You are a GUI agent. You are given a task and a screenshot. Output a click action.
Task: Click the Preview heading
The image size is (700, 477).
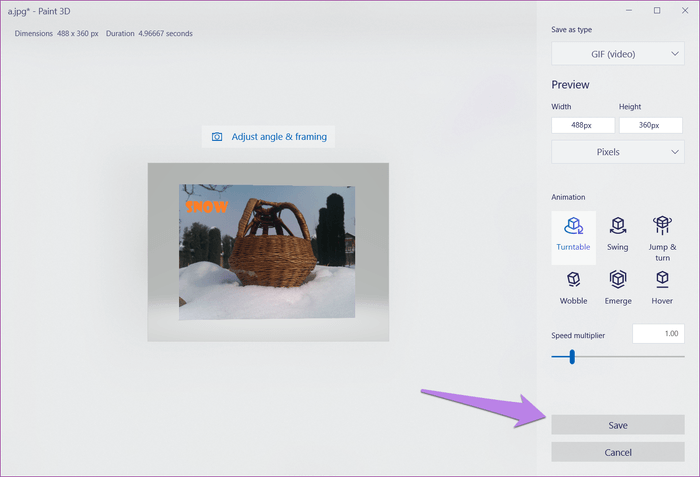[x=570, y=85]
